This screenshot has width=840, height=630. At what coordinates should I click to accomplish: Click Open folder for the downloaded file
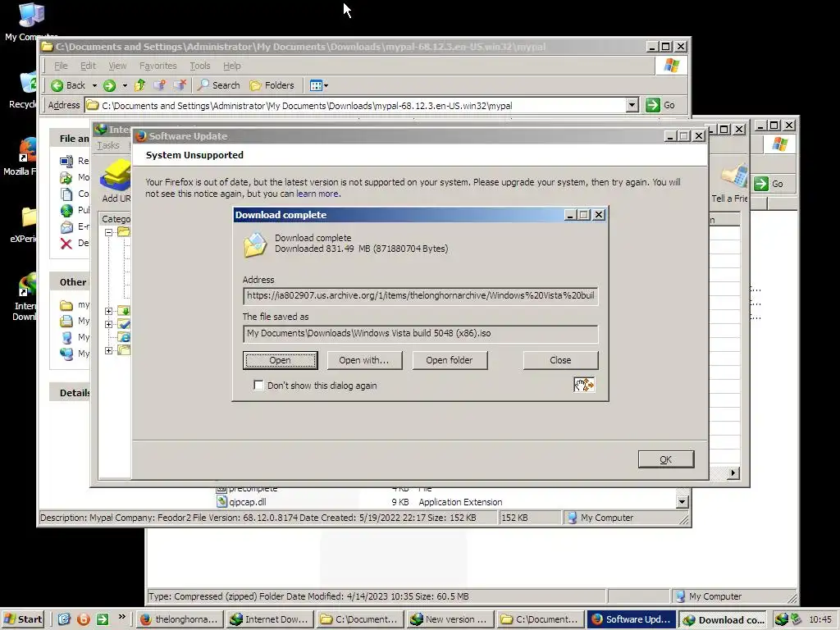pos(450,360)
